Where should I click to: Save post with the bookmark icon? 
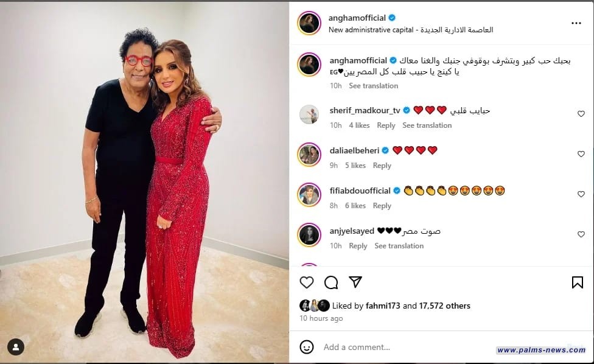(578, 282)
